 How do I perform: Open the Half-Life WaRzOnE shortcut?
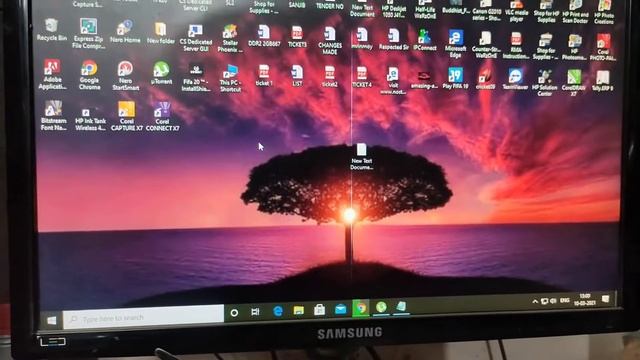tap(425, 9)
